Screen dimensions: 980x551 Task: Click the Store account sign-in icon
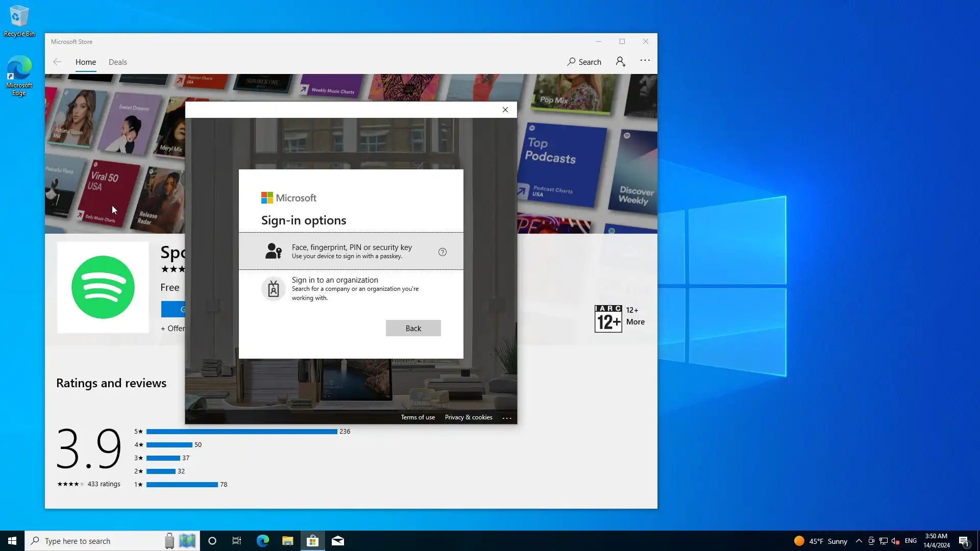[620, 62]
